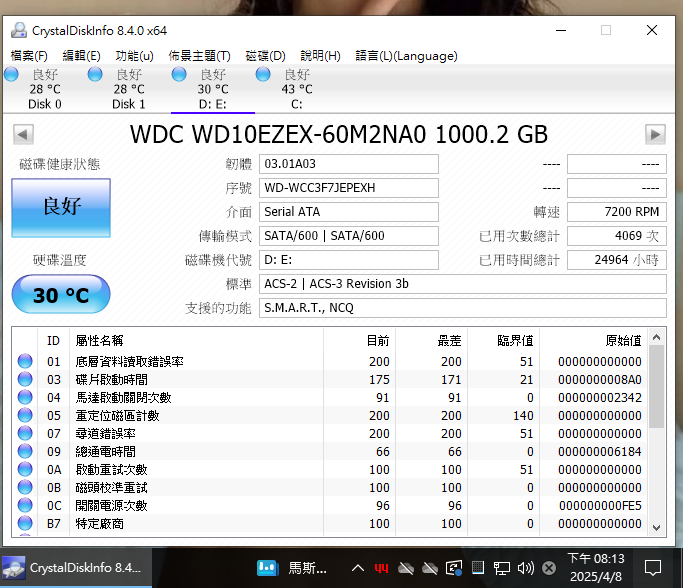Click status orb for attribute 01
The width and height of the screenshot is (683, 588).
25,361
